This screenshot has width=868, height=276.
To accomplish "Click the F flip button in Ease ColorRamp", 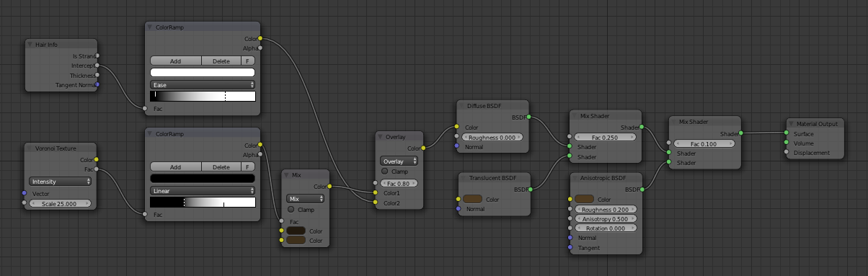I will click(x=248, y=61).
